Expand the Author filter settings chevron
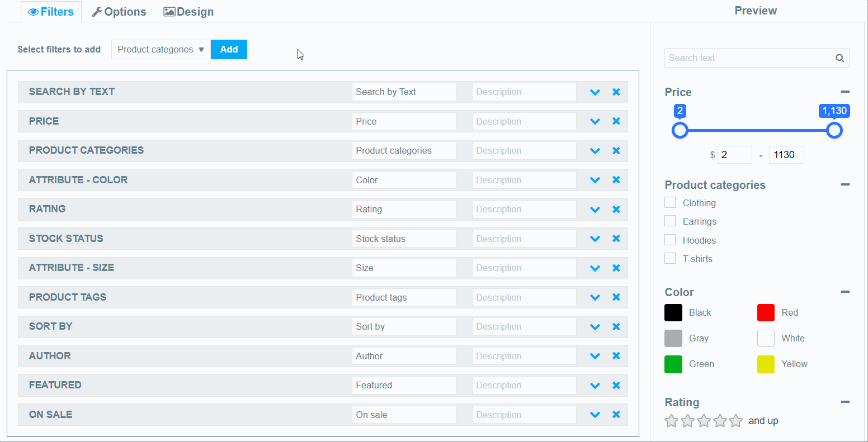The height and width of the screenshot is (442, 868). [x=595, y=357]
